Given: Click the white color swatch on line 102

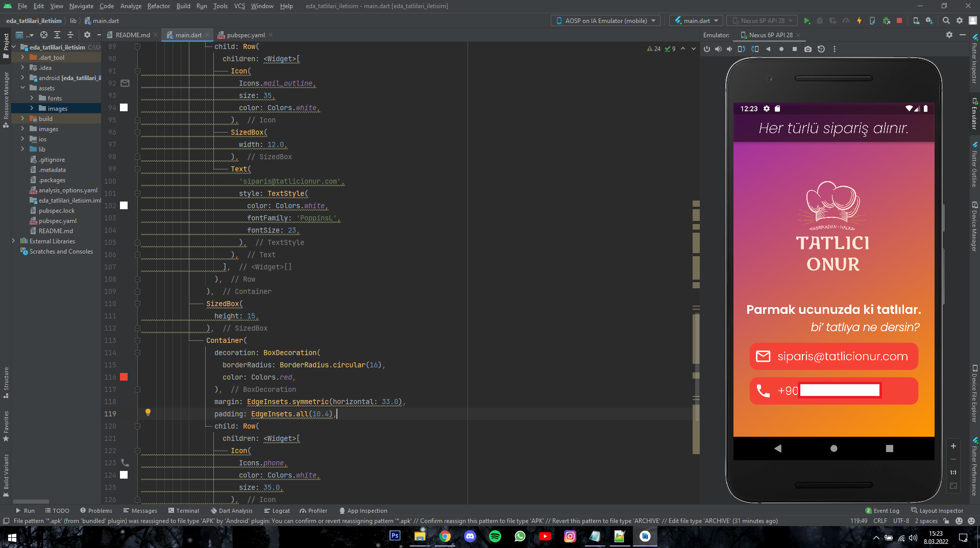Looking at the screenshot, I should point(124,206).
